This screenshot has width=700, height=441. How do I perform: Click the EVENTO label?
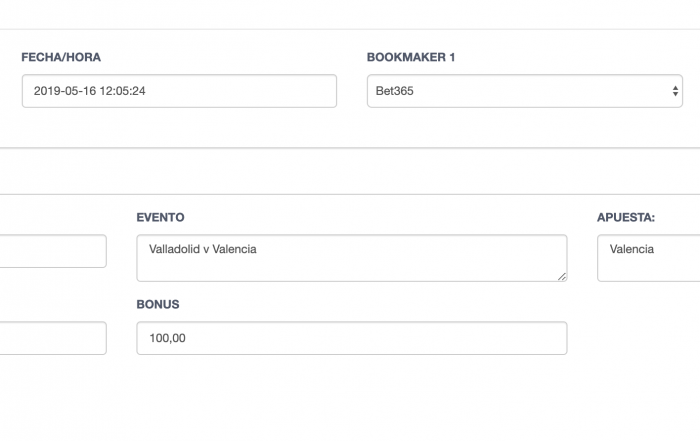coord(160,217)
